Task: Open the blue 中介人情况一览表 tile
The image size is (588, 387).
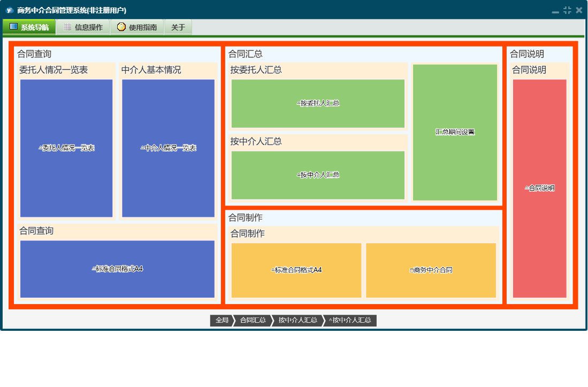Action: tap(168, 148)
